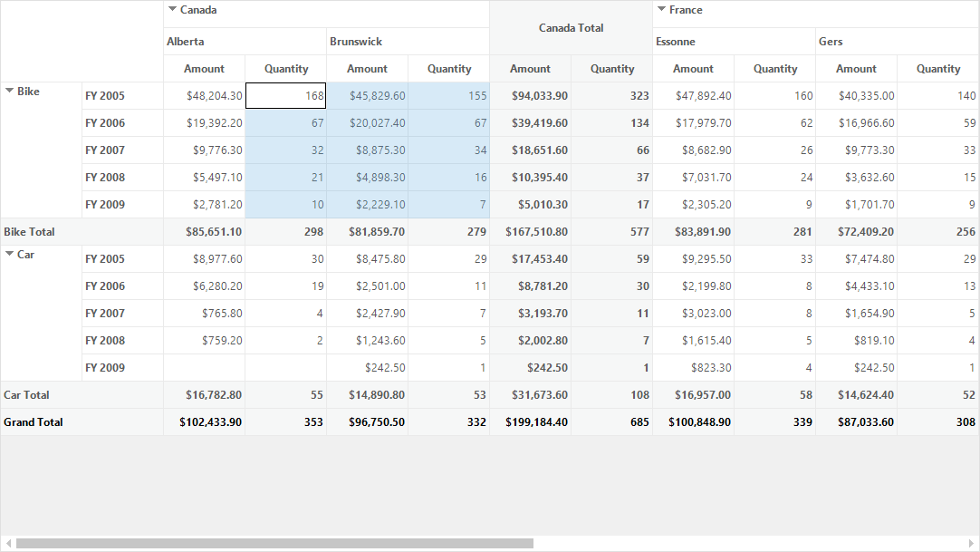Screen dimensions: 980x552
Task: Click Brunswick Quantity column header
Action: (448, 69)
